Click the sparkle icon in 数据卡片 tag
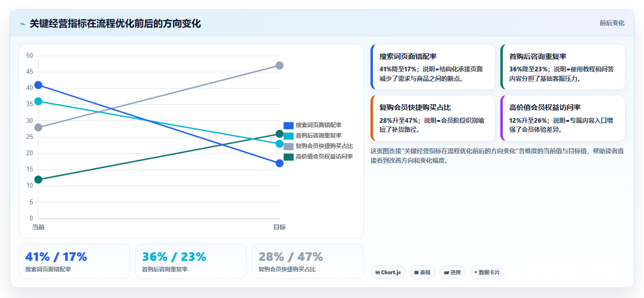Screen dimensions: 644x298 coord(476,273)
